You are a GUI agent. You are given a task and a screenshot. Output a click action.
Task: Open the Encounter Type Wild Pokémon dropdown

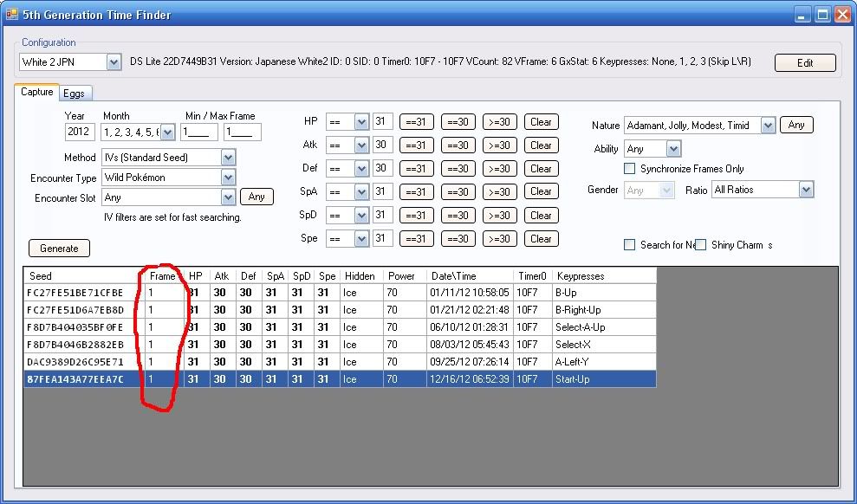pyautogui.click(x=228, y=178)
